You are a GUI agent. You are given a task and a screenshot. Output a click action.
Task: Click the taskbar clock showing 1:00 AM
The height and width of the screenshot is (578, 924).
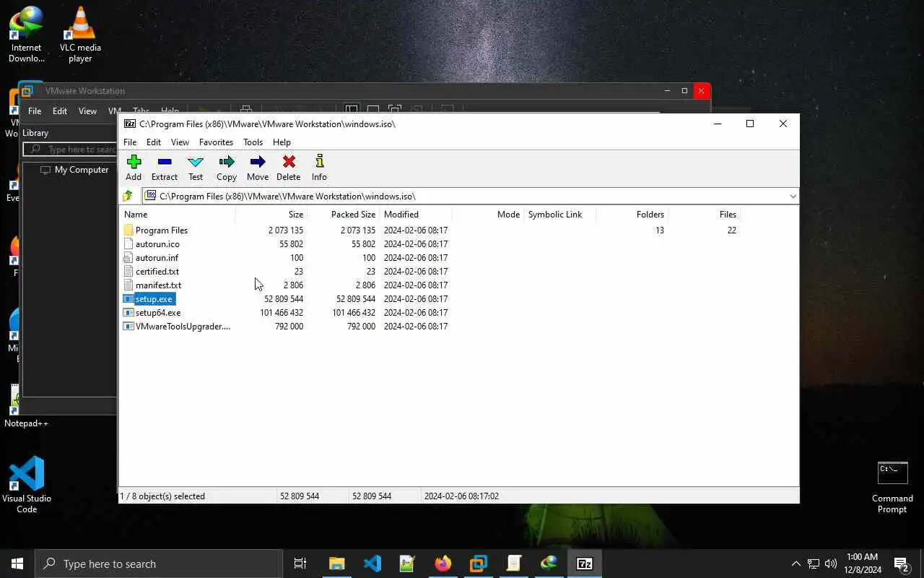click(863, 564)
